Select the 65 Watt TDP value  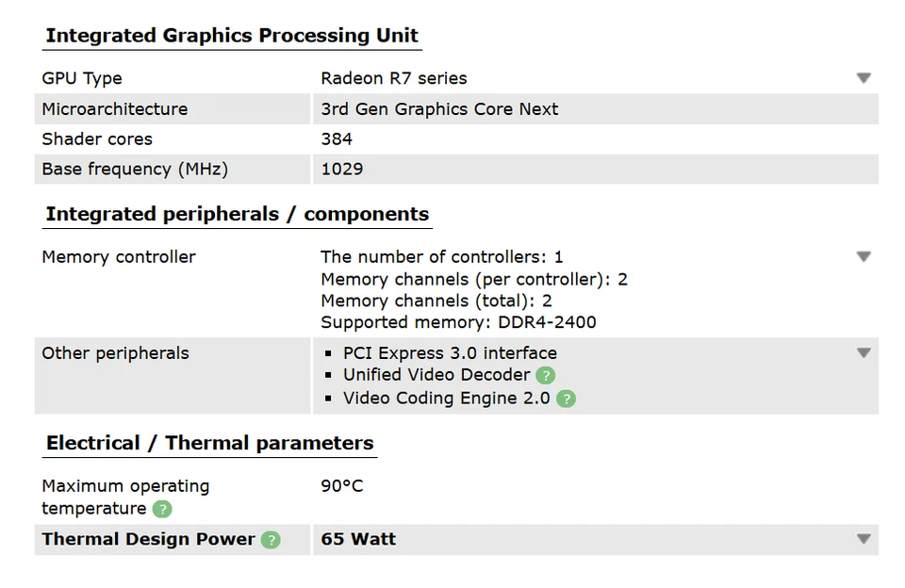click(357, 539)
